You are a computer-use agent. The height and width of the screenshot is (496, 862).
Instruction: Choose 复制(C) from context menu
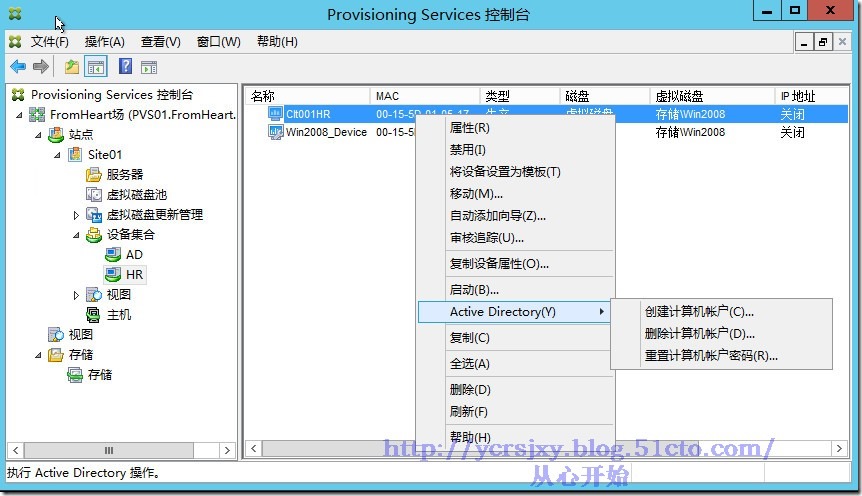coord(515,338)
